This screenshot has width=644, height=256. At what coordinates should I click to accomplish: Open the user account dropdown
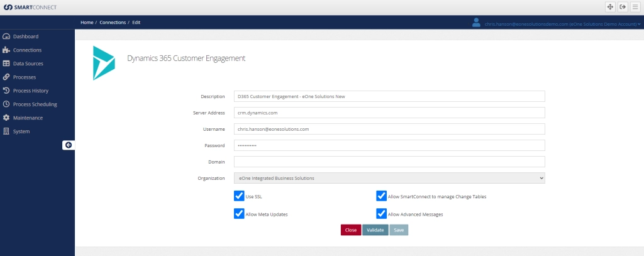pyautogui.click(x=563, y=25)
